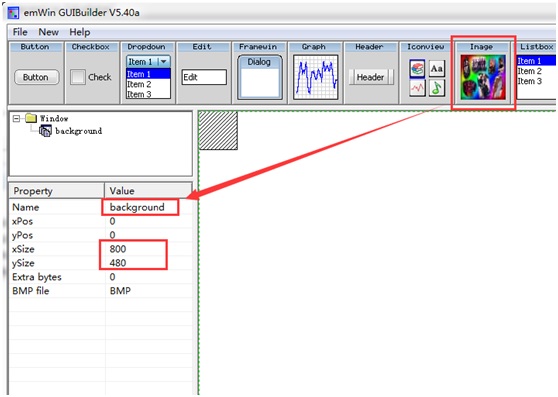
Task: Click the ySize property label
Action: pos(23,263)
